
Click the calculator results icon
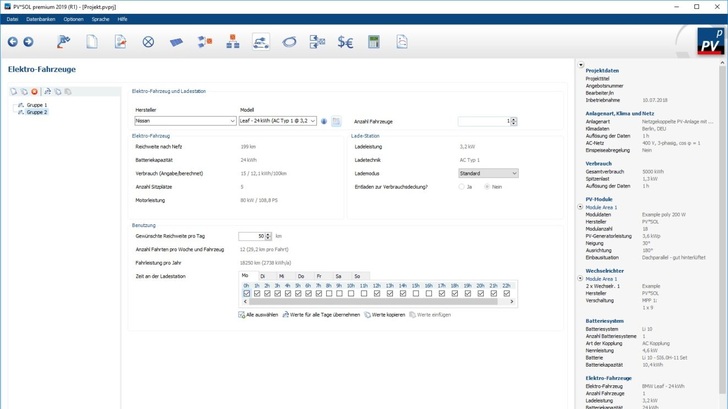(x=373, y=42)
